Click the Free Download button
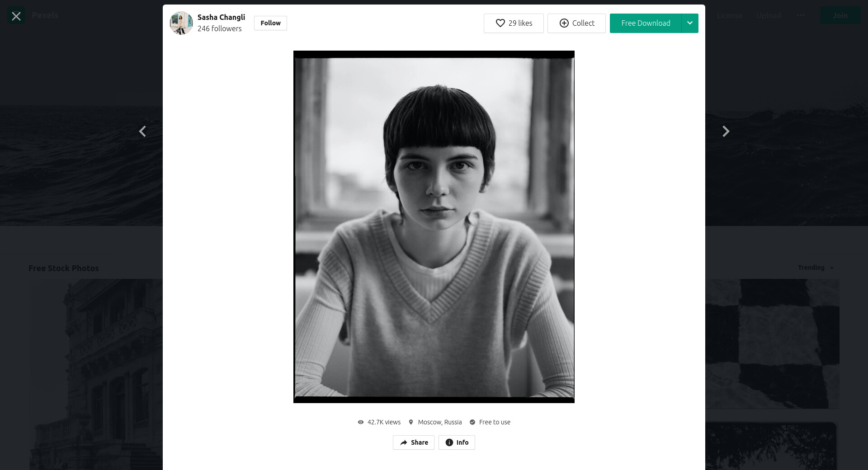 click(x=646, y=23)
